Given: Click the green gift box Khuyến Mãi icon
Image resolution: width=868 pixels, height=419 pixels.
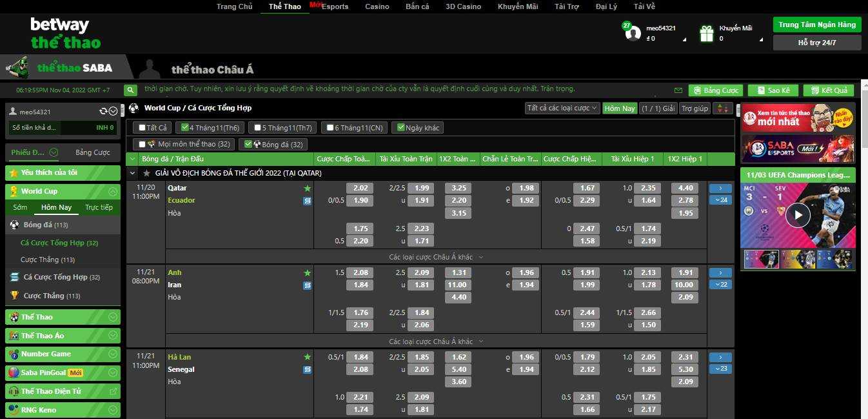Looking at the screenshot, I should [x=707, y=33].
